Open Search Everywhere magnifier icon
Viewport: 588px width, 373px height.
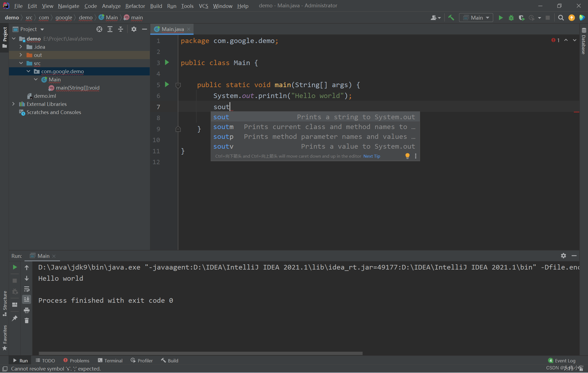(561, 18)
